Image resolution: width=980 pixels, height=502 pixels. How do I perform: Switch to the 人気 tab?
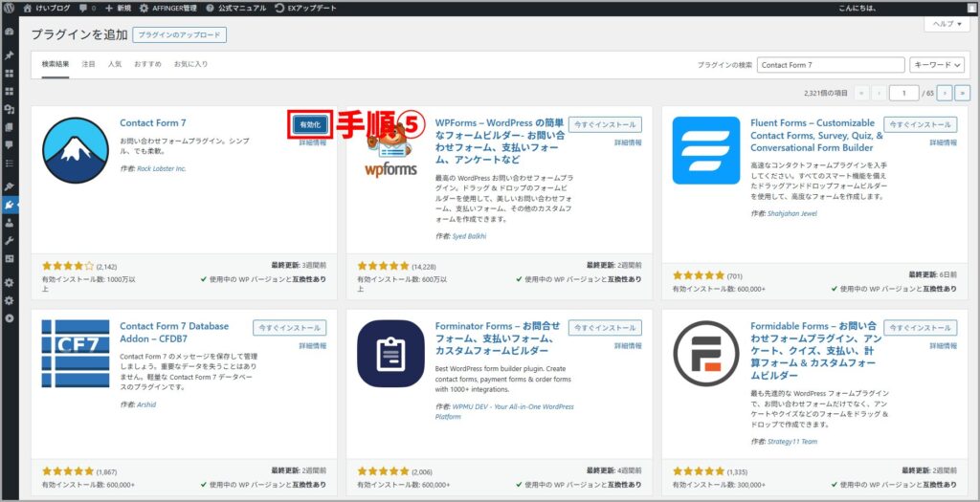115,65
